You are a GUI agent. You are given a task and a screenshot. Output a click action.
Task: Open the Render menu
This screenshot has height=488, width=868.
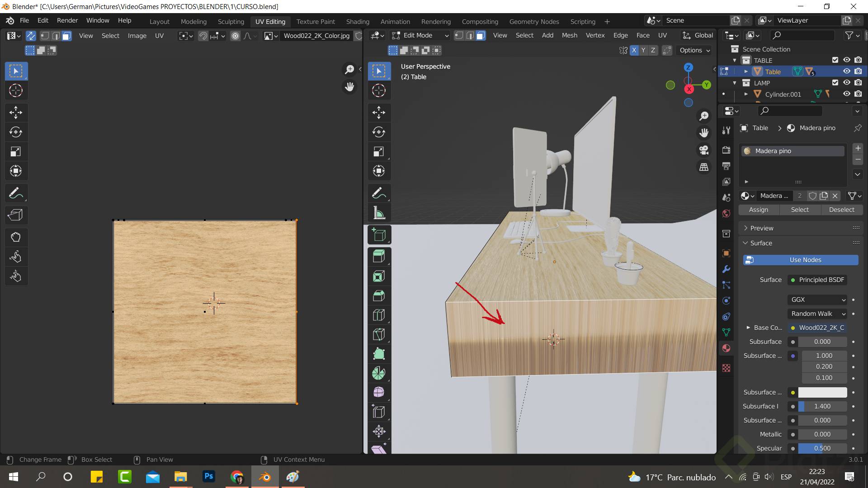coord(67,20)
